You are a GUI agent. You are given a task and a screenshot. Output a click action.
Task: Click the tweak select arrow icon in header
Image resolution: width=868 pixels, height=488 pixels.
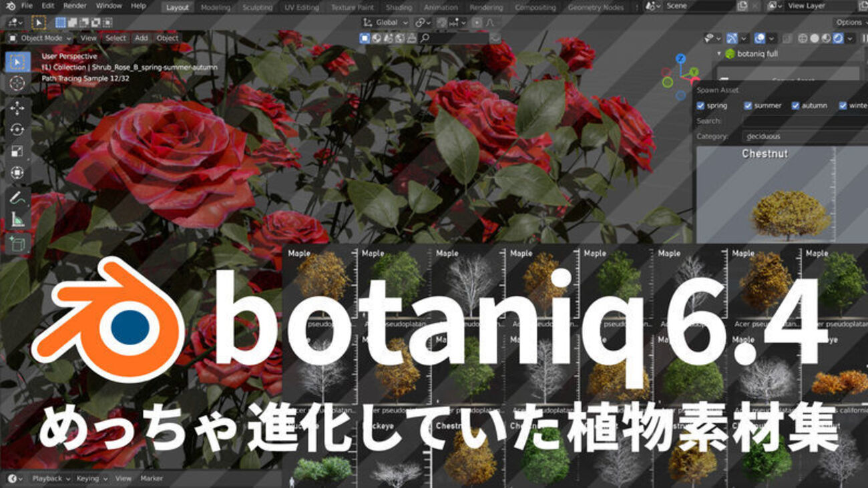(39, 22)
